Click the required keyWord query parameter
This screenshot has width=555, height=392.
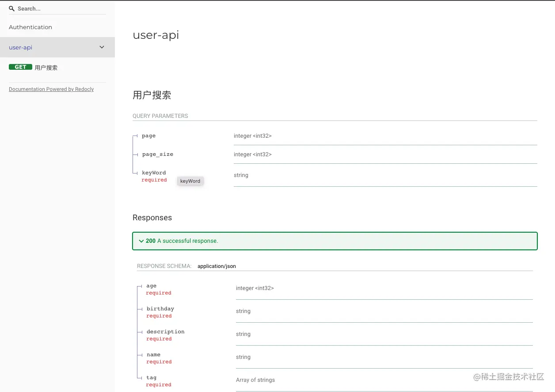[x=153, y=173]
